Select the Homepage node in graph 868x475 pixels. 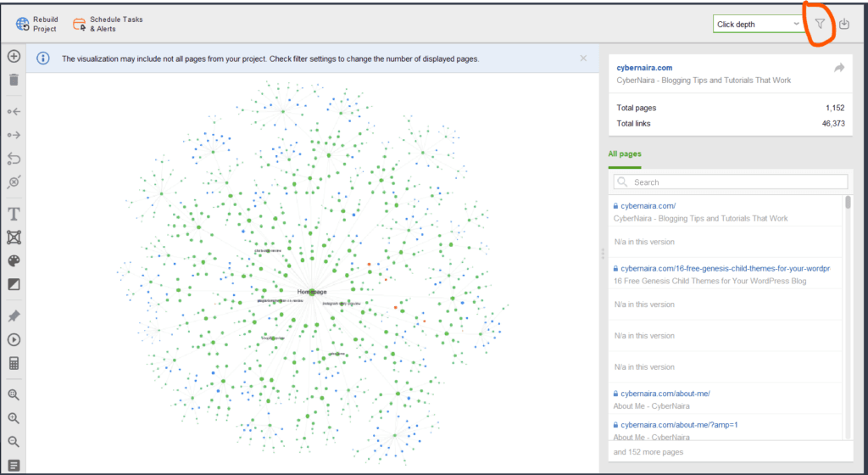click(x=312, y=292)
